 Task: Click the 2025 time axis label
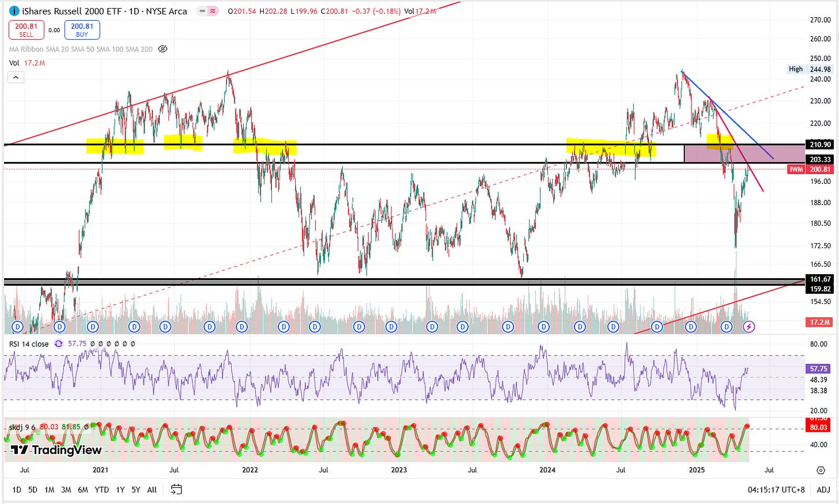click(697, 470)
